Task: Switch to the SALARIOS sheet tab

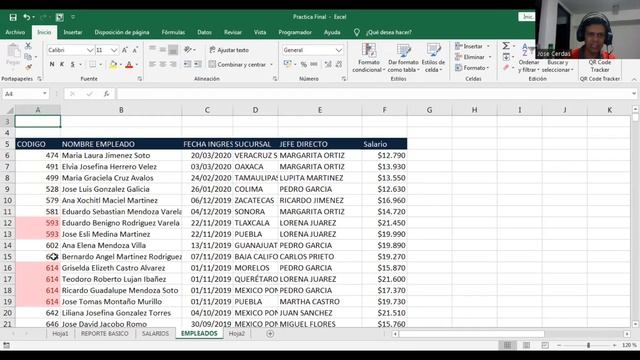Action: [155, 334]
